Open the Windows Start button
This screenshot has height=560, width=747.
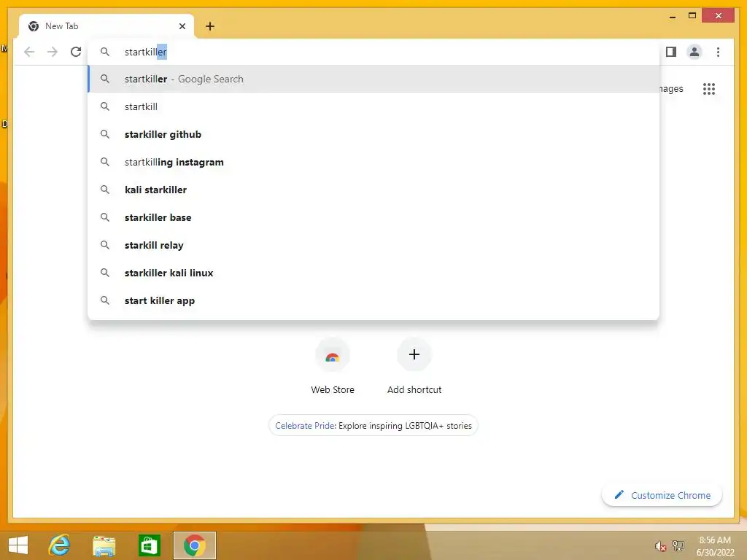pyautogui.click(x=18, y=545)
